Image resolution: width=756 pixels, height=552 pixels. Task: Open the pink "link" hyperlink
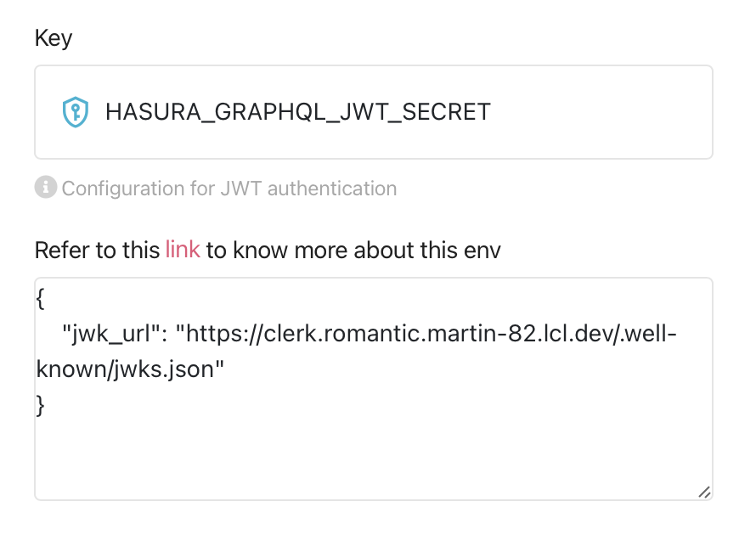click(x=183, y=250)
